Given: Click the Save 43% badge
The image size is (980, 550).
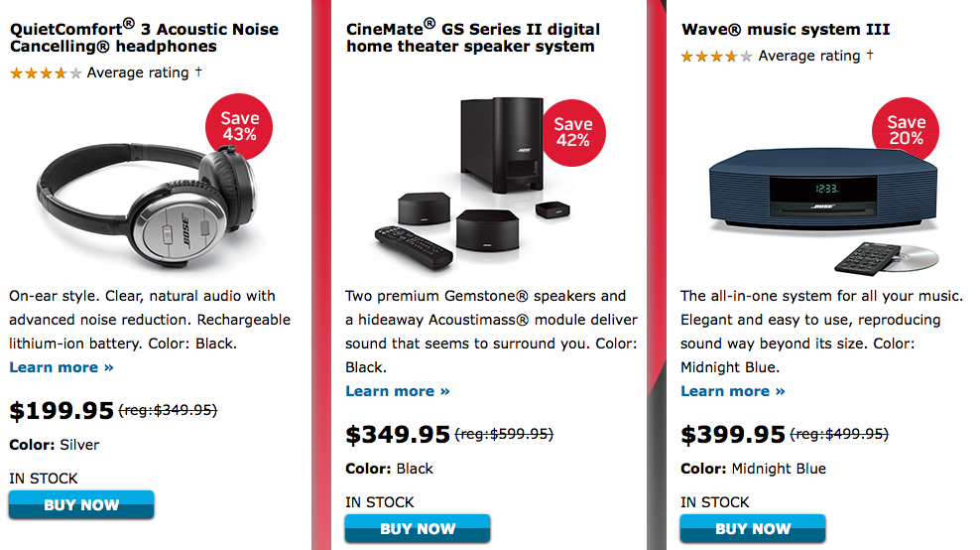Looking at the screenshot, I should 239,126.
